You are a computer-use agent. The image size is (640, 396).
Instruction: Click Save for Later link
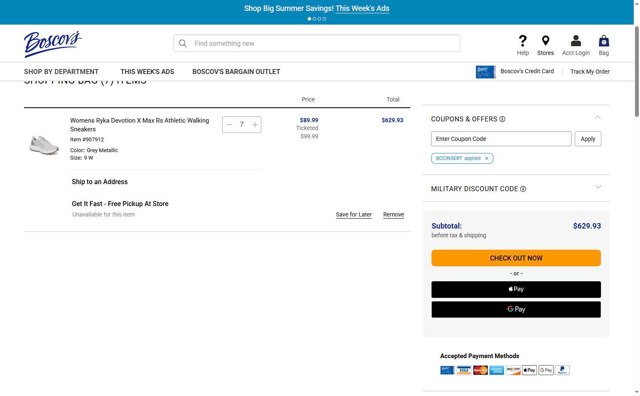(353, 215)
